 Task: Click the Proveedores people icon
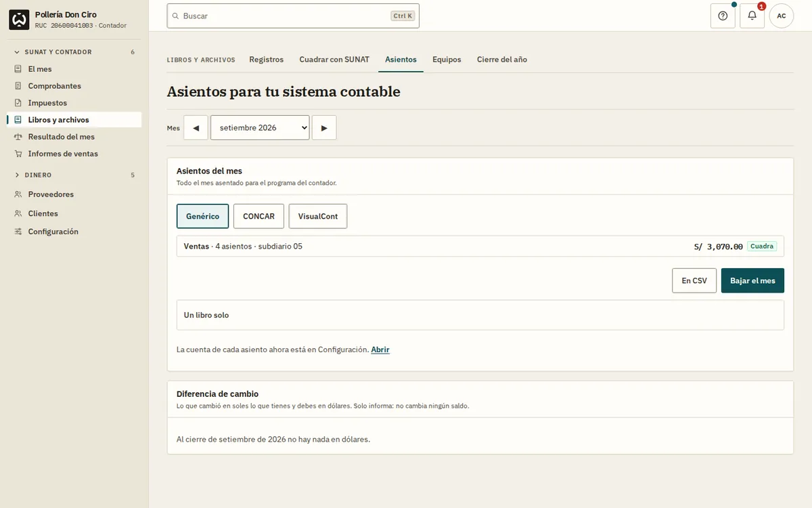coord(18,194)
